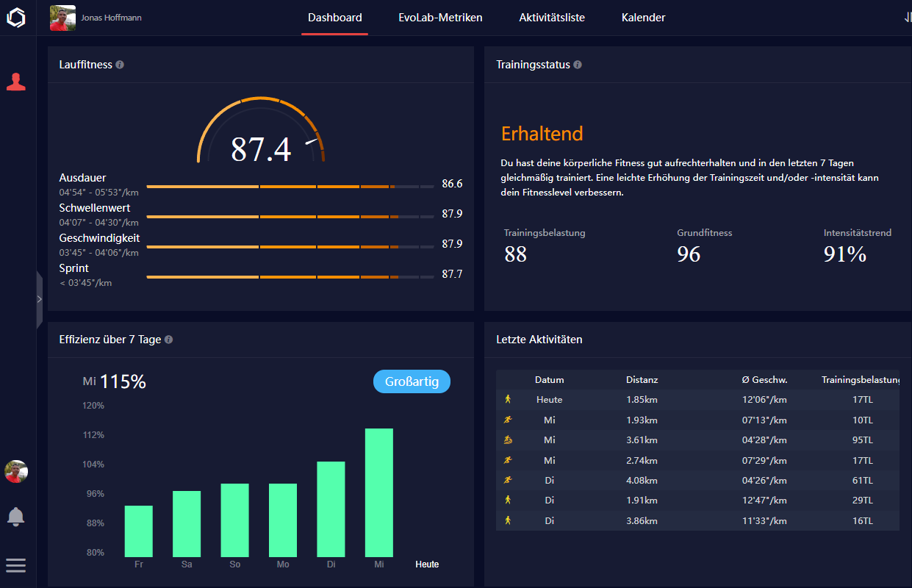
Task: Click the activity icon for the 3.61km entry
Action: tap(508, 440)
